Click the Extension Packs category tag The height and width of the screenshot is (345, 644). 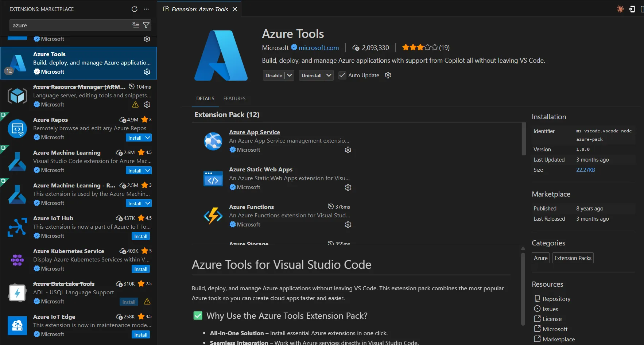pyautogui.click(x=573, y=258)
